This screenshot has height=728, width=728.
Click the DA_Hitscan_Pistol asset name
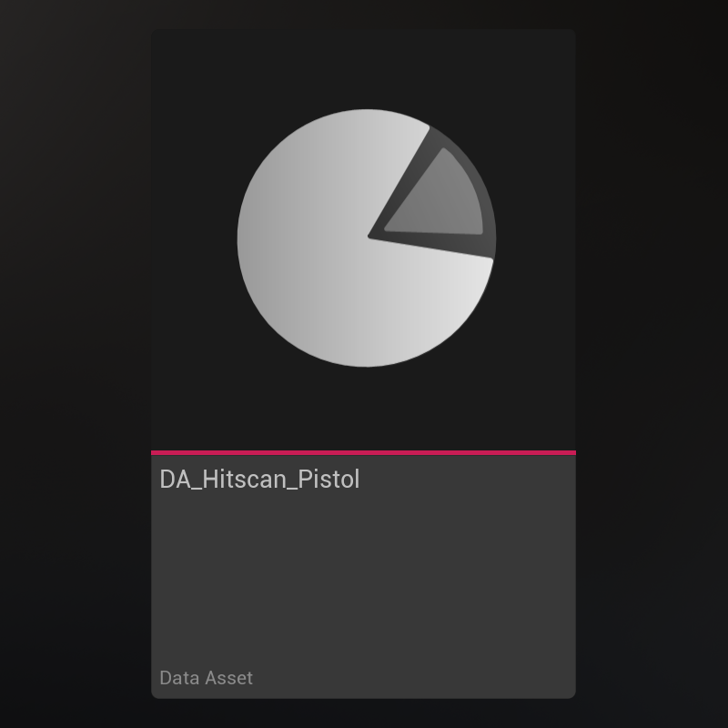pyautogui.click(x=259, y=480)
